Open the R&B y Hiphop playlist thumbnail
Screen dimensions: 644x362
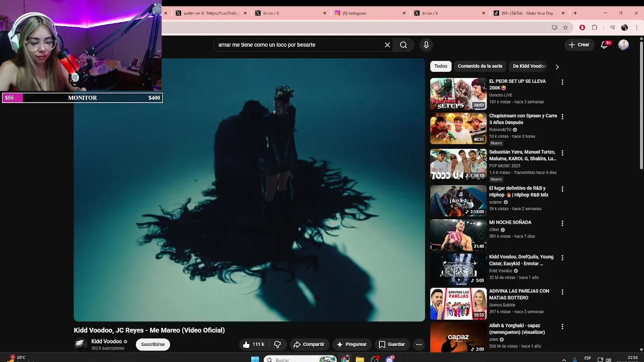[x=458, y=201]
